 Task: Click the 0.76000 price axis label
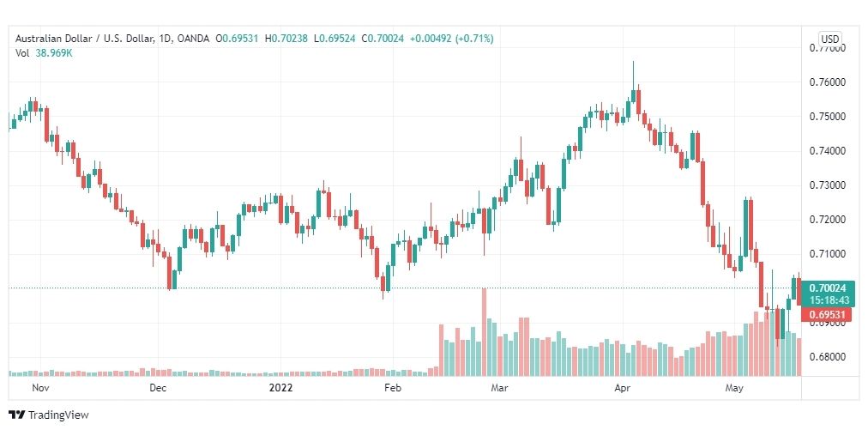pos(830,82)
